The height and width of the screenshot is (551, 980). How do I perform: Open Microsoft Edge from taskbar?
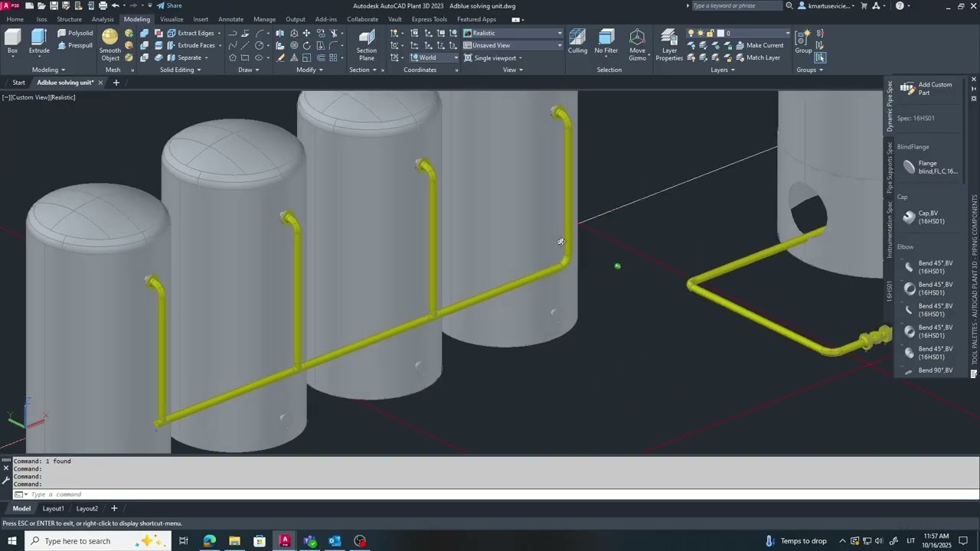click(209, 541)
